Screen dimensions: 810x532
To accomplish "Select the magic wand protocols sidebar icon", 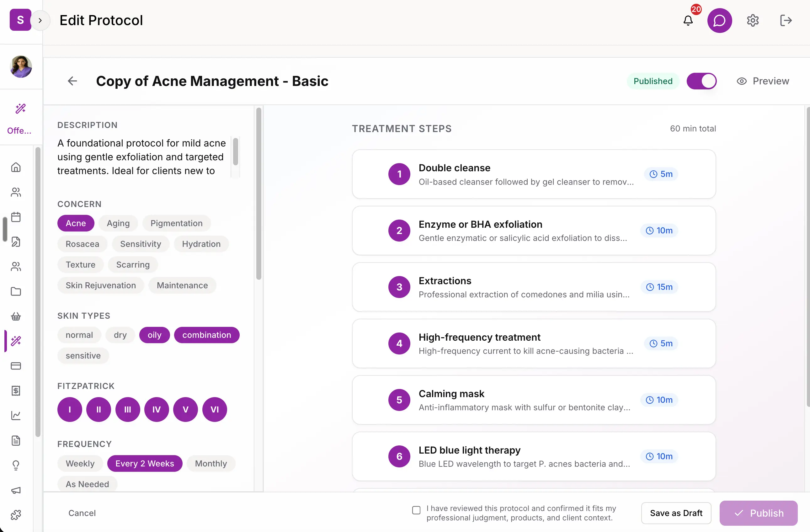I will tap(16, 341).
